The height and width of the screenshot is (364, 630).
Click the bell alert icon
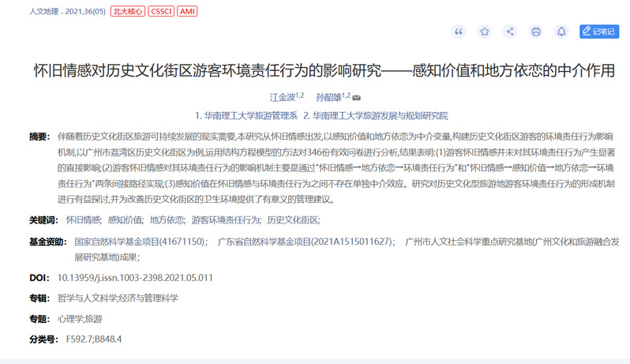[561, 32]
